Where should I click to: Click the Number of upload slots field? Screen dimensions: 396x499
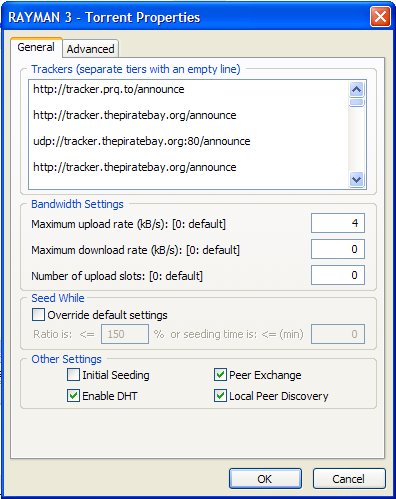338,275
